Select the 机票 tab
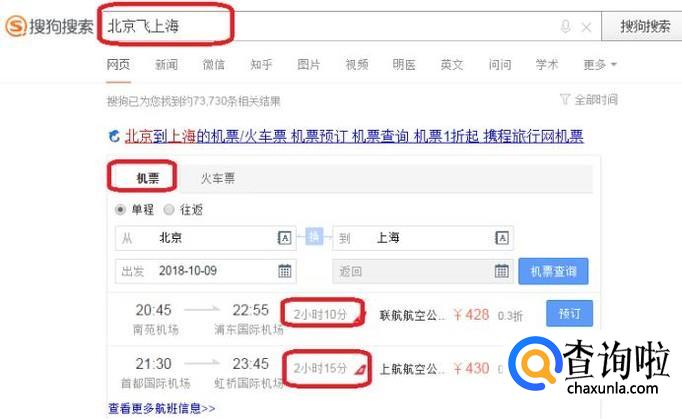The image size is (682, 419). 147,178
